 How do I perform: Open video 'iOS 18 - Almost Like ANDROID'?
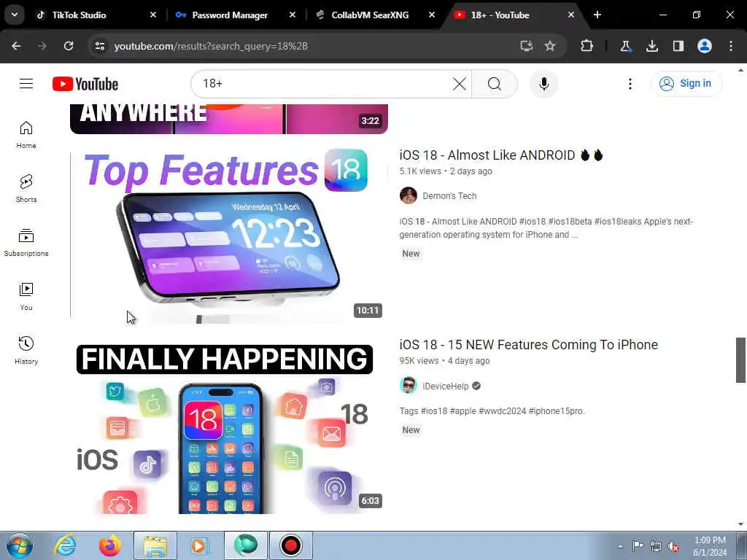click(501, 155)
